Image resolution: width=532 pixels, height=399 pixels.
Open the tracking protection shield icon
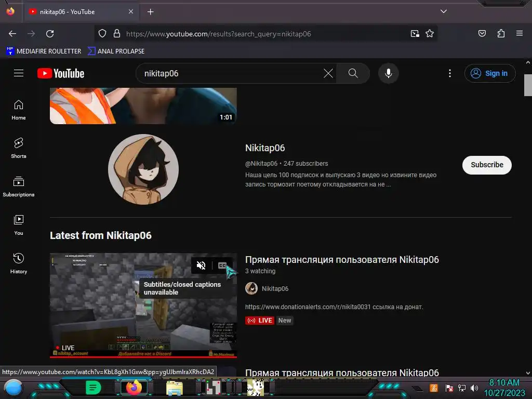[102, 34]
